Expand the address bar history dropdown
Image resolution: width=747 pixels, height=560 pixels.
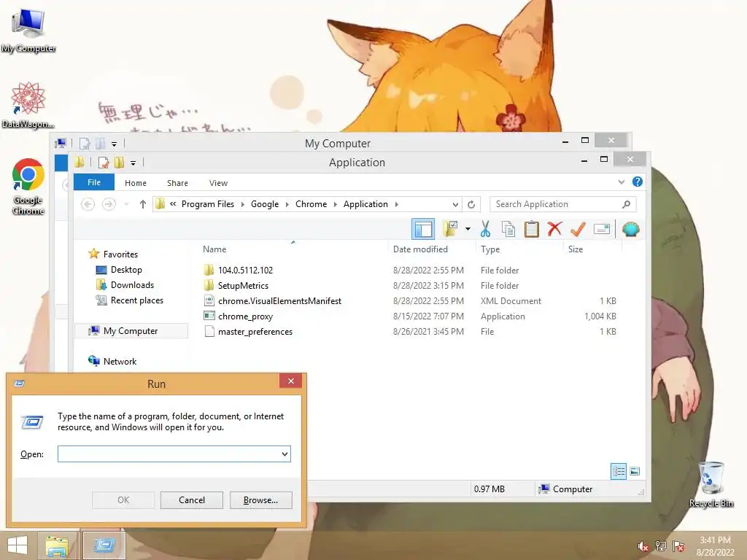[x=455, y=204]
